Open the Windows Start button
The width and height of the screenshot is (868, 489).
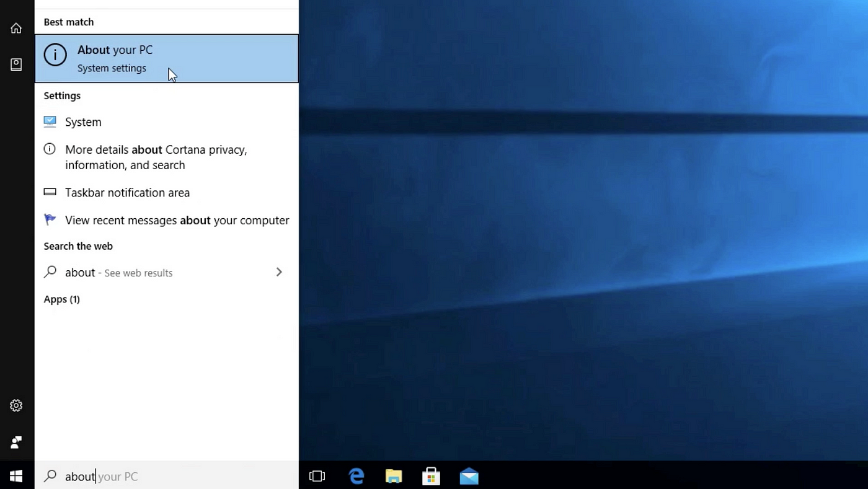click(x=17, y=476)
